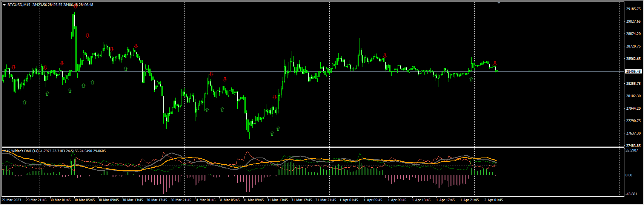This screenshot has width=644, height=205.
Task: Click the 27483.85 price scale label
Action: pos(633,146)
